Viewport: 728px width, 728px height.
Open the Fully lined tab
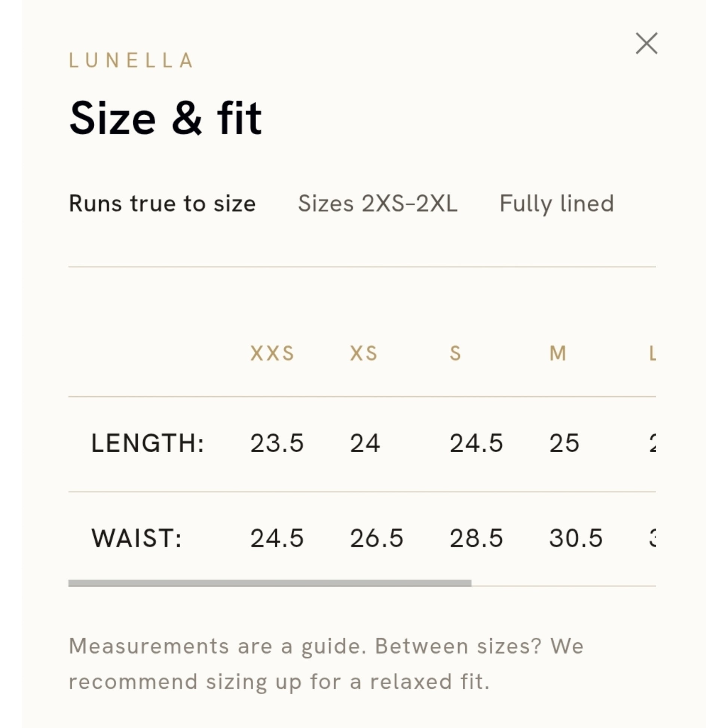tap(557, 204)
